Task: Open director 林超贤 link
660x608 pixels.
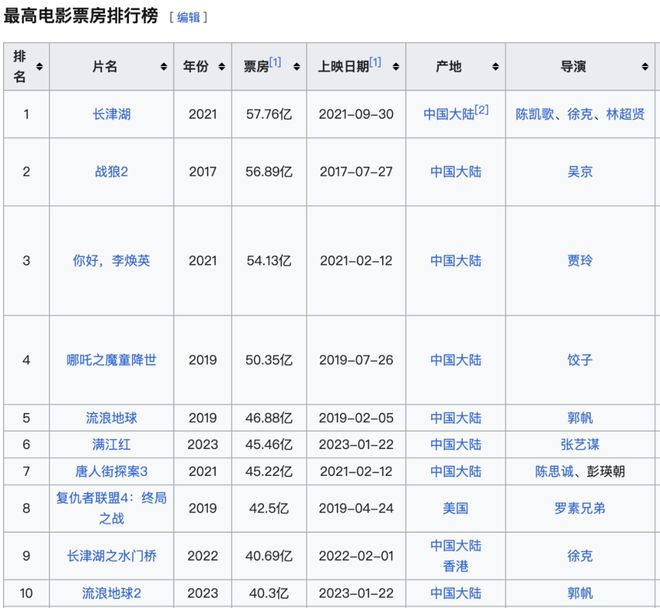Action: point(625,114)
